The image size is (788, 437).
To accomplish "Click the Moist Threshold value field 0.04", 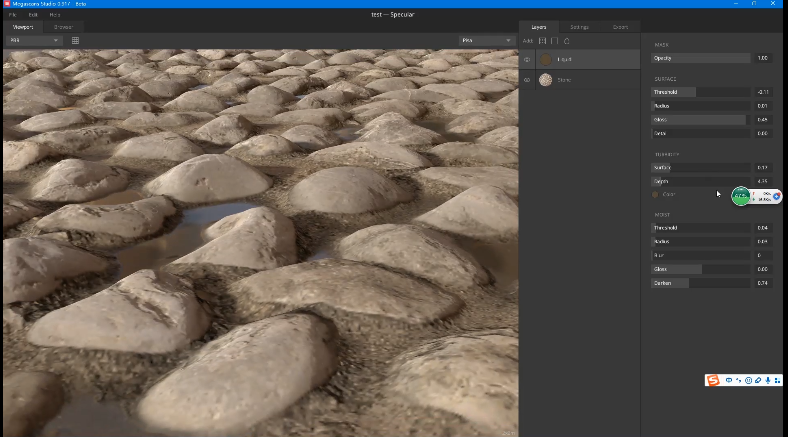I will pos(762,228).
